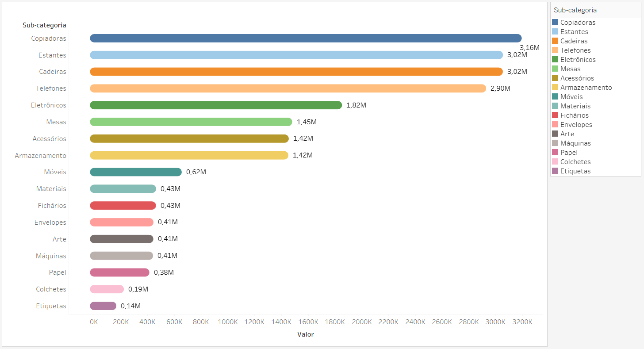This screenshot has height=349, width=644.
Task: Select the Mesas legend color swatch
Action: coord(555,69)
